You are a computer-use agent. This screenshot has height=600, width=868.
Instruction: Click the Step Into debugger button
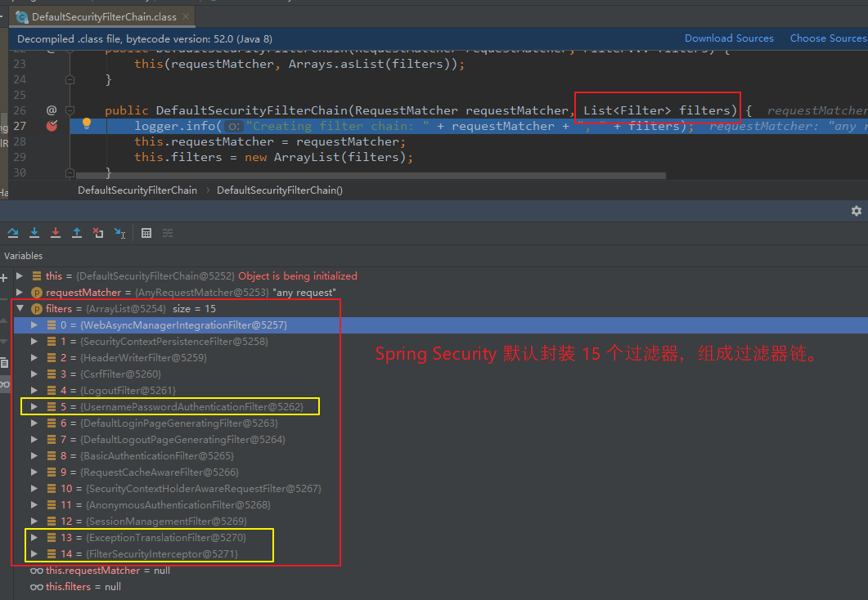[34, 233]
